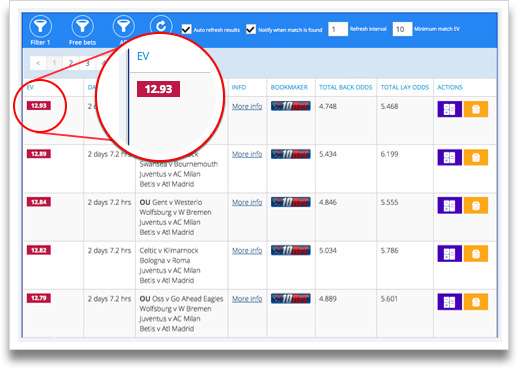
Task: Select lay odds value 5.786
Action: point(389,250)
